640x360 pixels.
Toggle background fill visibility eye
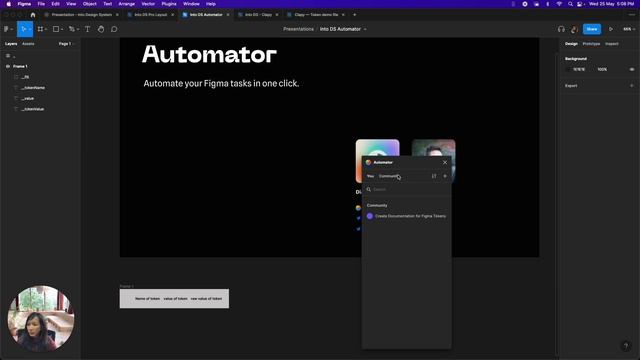632,69
